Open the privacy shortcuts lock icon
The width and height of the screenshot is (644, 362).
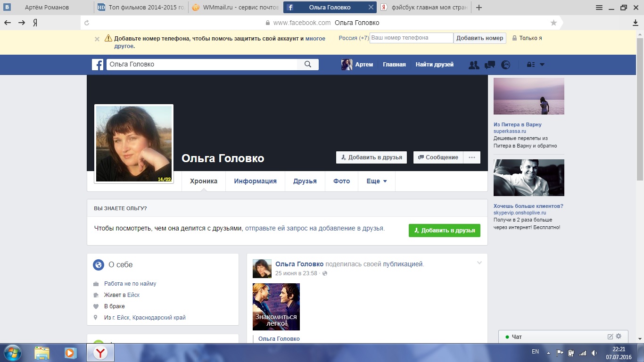click(x=530, y=65)
